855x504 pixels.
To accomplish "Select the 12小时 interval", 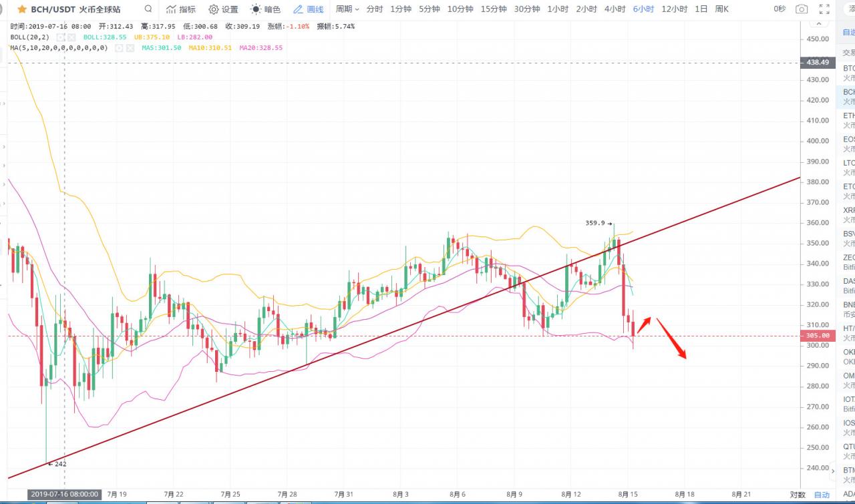I will click(x=674, y=9).
